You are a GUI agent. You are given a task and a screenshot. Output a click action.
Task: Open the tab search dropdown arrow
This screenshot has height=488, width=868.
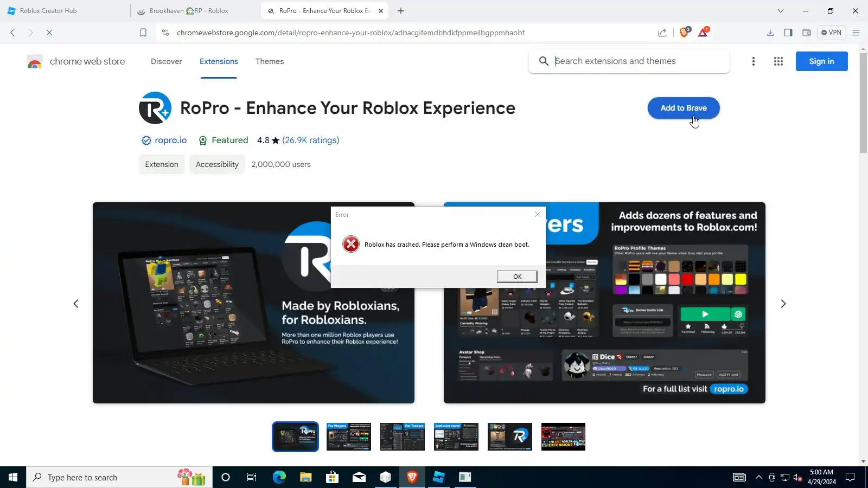(x=781, y=11)
